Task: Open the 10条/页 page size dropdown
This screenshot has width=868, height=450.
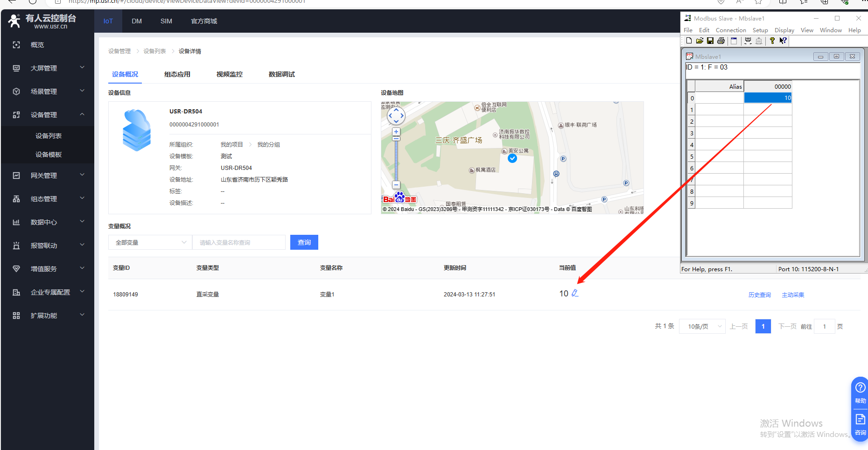Action: coord(702,326)
